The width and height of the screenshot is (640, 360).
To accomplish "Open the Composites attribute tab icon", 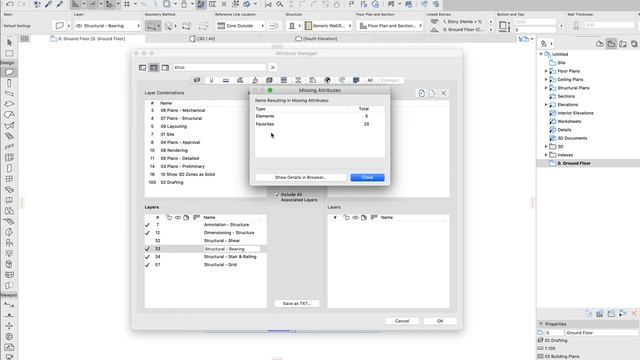I will tap(284, 80).
